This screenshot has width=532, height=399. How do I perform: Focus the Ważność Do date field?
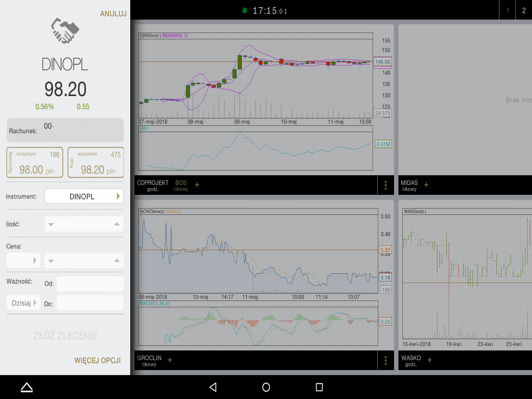pyautogui.click(x=90, y=303)
